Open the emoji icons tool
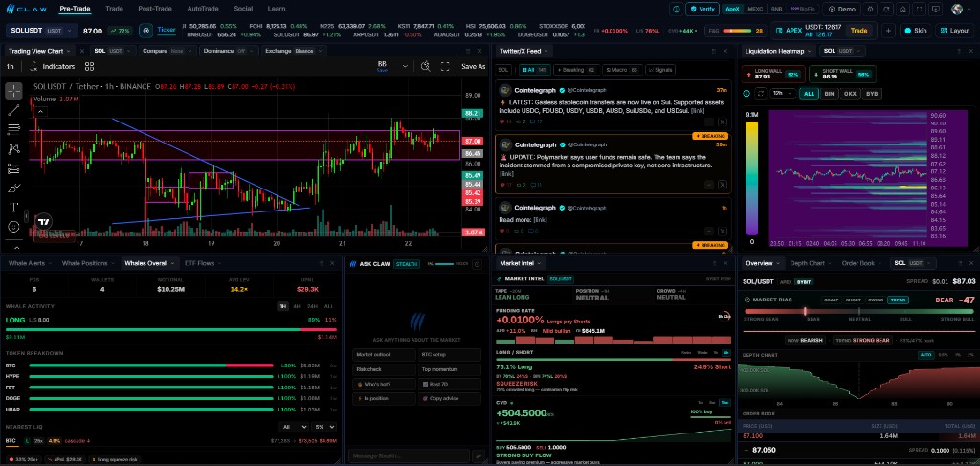Viewport: 980px width, 466px height. click(x=13, y=227)
